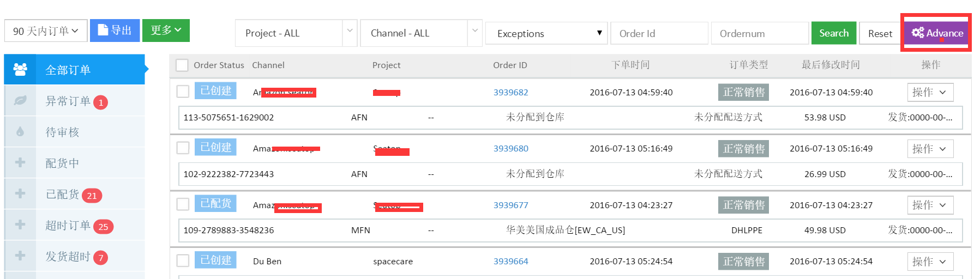Select the 异常订单 sidebar tab

(x=74, y=101)
